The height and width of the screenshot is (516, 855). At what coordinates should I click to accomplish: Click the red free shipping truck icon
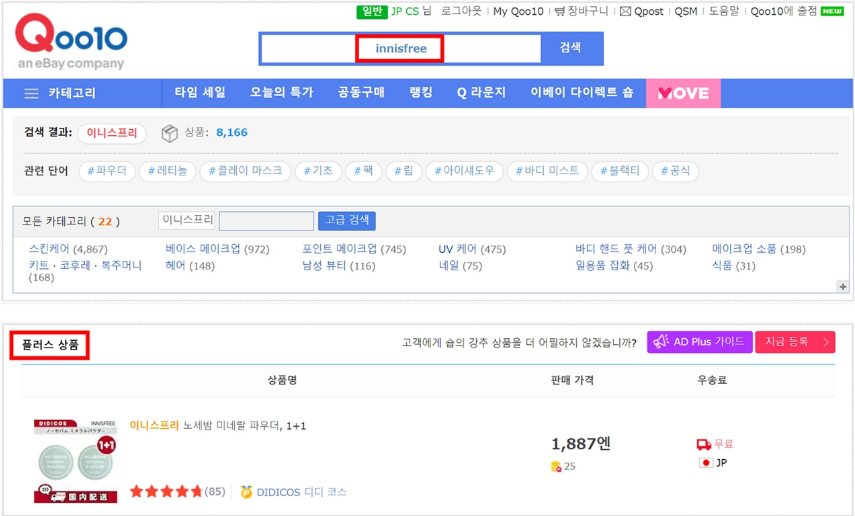(703, 445)
